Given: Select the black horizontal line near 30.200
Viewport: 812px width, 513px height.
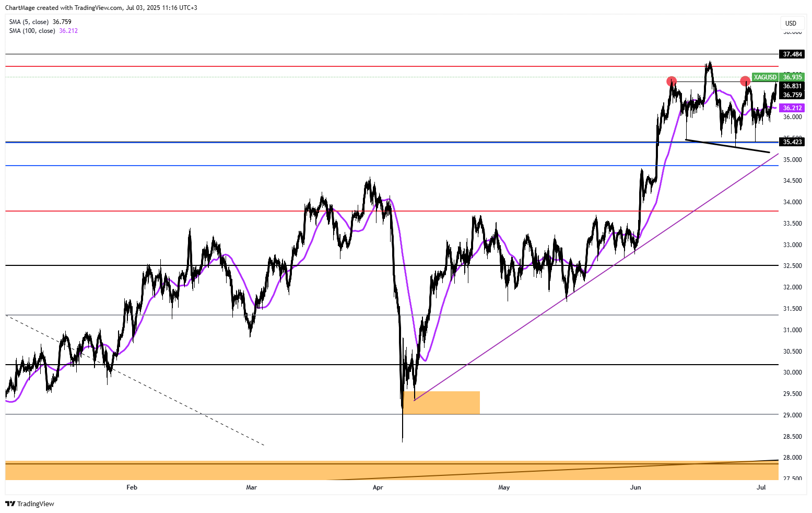Looking at the screenshot, I should click(x=392, y=365).
